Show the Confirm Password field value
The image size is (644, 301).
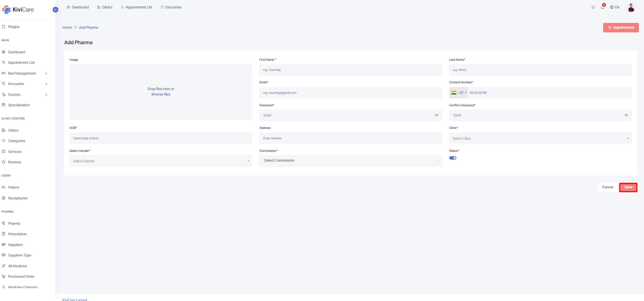coord(626,115)
